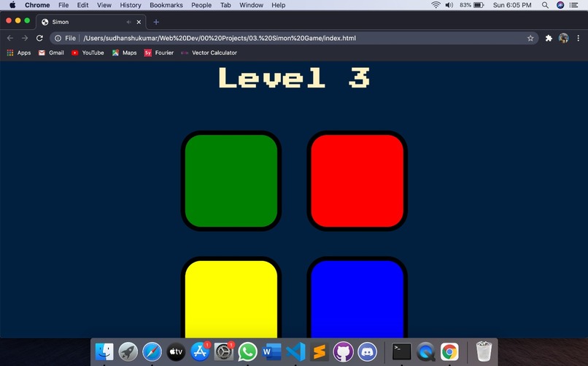Bookmark this page with the star icon
588x366 pixels.
point(530,38)
